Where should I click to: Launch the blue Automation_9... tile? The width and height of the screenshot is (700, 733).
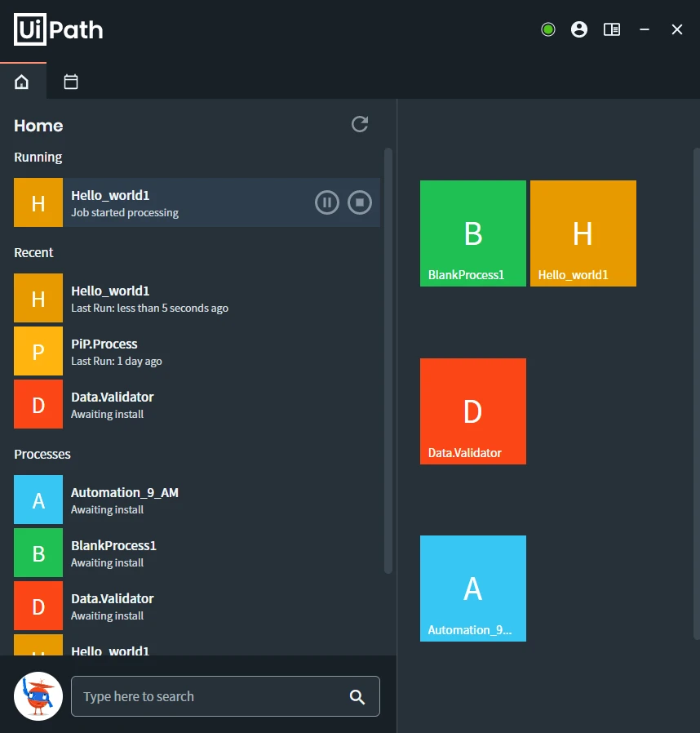click(x=473, y=589)
